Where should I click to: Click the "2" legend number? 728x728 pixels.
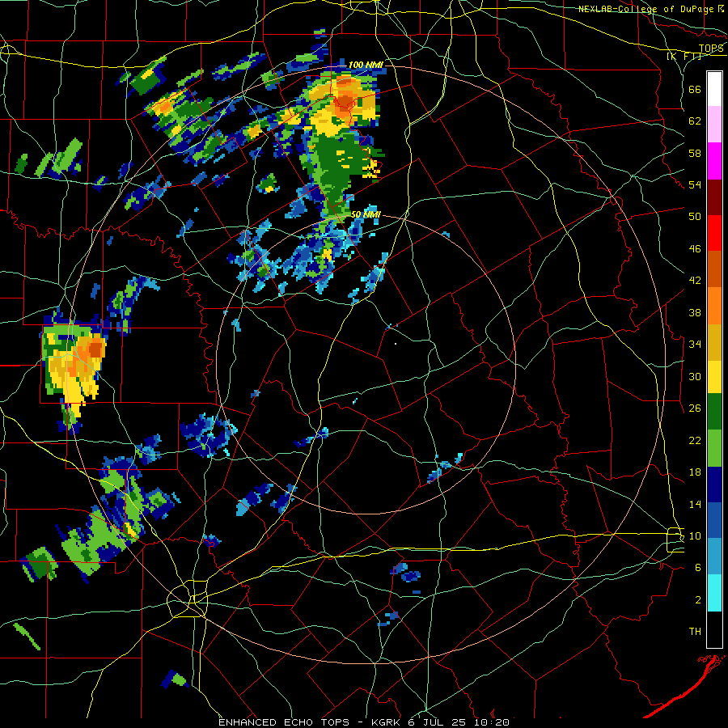coord(698,599)
